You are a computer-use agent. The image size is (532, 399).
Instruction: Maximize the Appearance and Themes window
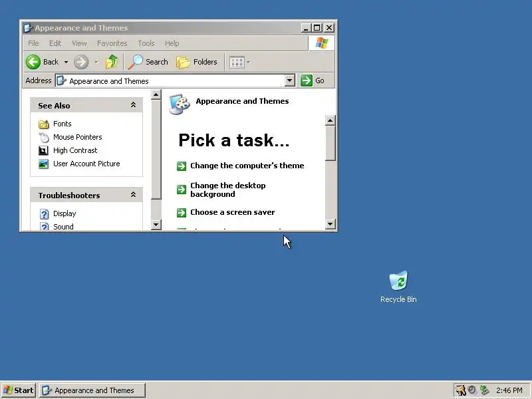[x=317, y=28]
